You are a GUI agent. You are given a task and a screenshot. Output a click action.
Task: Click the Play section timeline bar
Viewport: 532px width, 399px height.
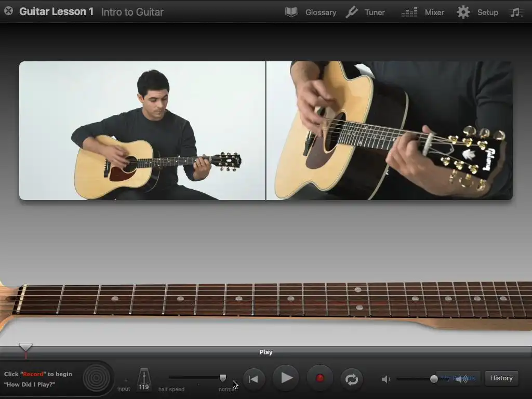pos(266,352)
